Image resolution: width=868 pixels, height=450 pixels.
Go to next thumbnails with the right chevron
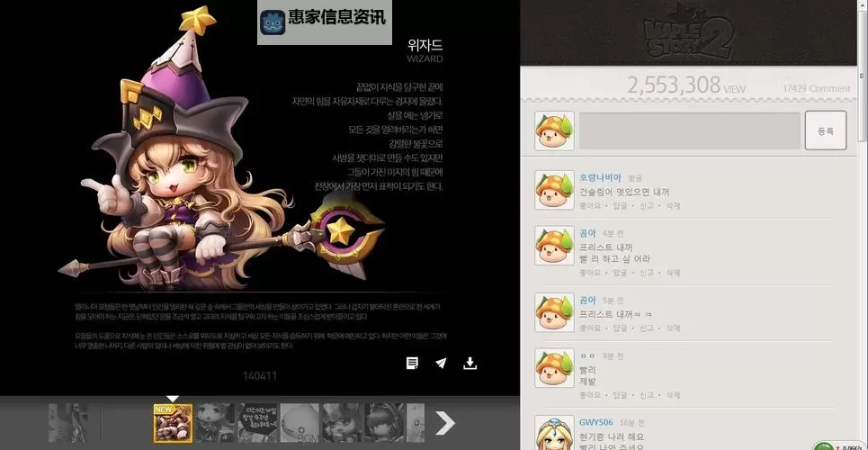pyautogui.click(x=445, y=423)
